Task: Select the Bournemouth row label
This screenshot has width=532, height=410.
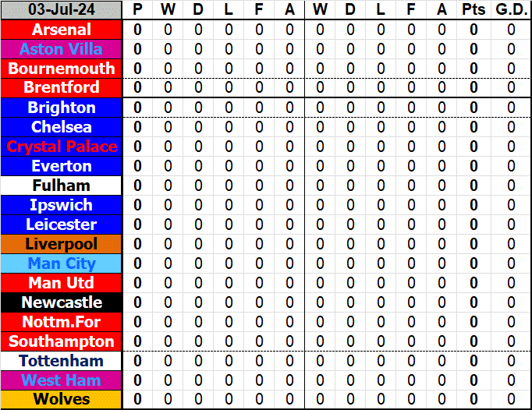Action: pyautogui.click(x=62, y=69)
